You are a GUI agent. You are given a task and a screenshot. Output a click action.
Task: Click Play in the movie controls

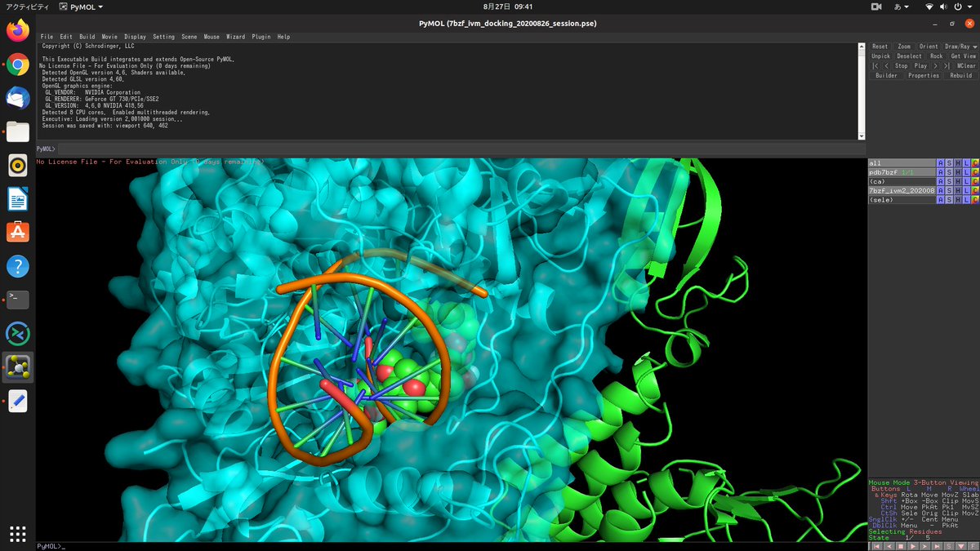[920, 65]
